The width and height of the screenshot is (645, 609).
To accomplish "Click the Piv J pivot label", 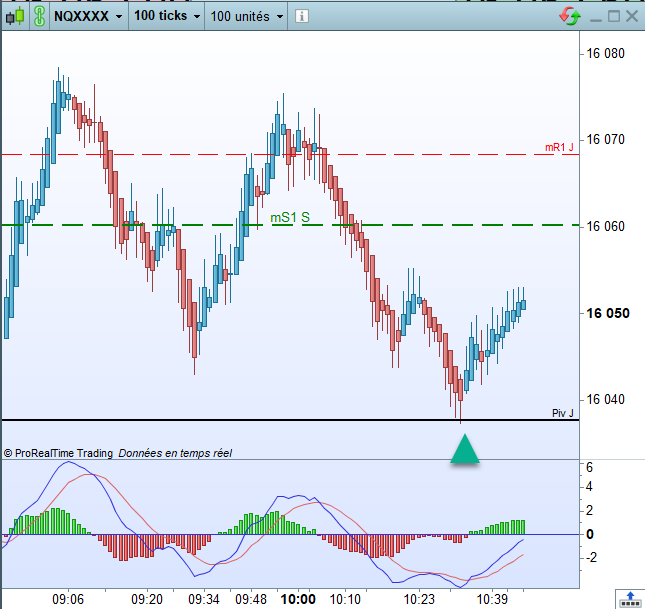I will point(562,413).
